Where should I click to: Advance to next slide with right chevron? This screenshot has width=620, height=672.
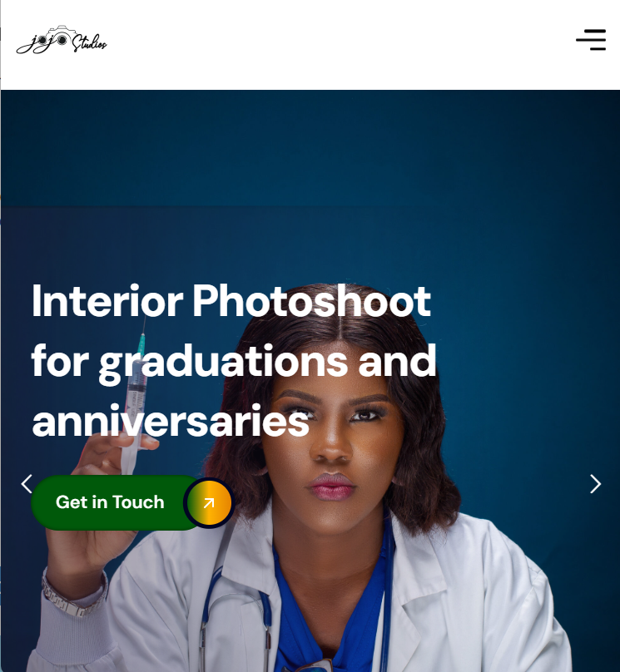coord(595,484)
